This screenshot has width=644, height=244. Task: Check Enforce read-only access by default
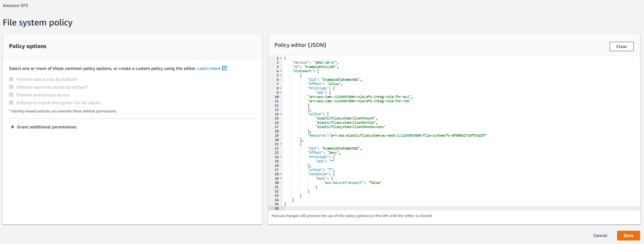pyautogui.click(x=11, y=87)
